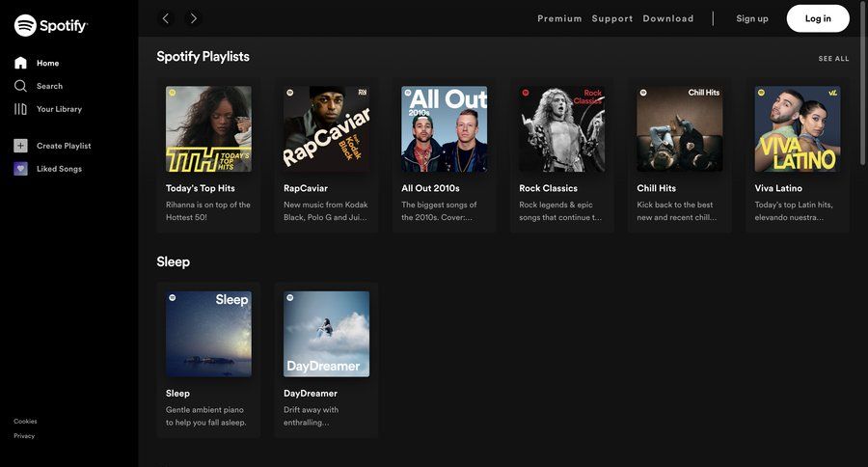Click the Spotify logo in sidebar
This screenshot has height=467, width=868.
[x=50, y=26]
